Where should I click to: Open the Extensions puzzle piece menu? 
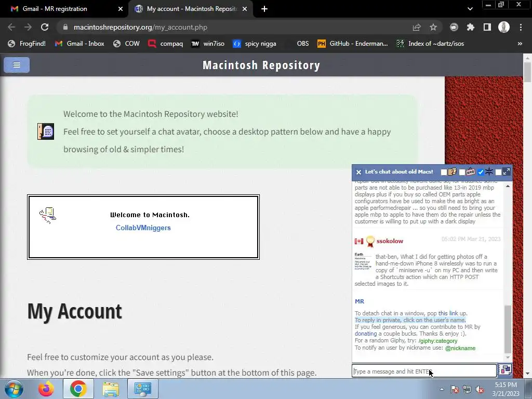coord(471,27)
